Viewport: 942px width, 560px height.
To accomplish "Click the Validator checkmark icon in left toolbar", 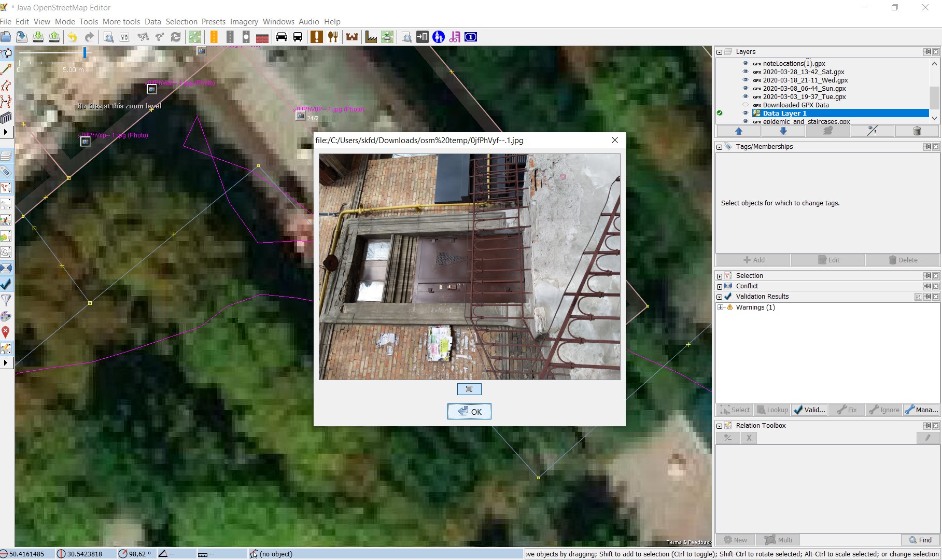I will coord(6,284).
